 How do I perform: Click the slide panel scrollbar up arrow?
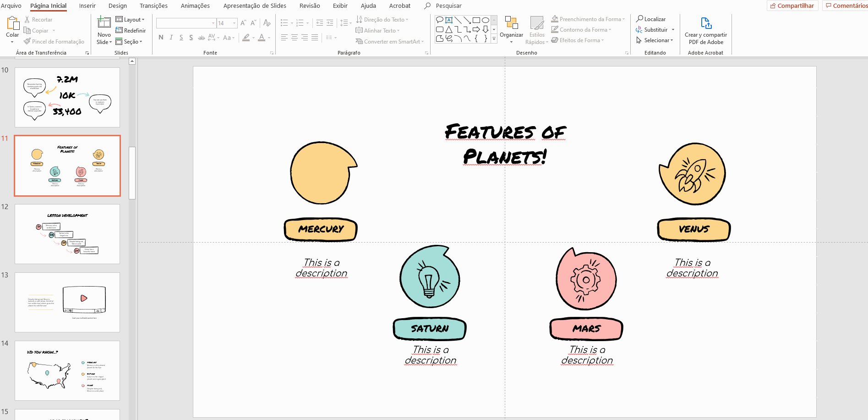pos(132,61)
